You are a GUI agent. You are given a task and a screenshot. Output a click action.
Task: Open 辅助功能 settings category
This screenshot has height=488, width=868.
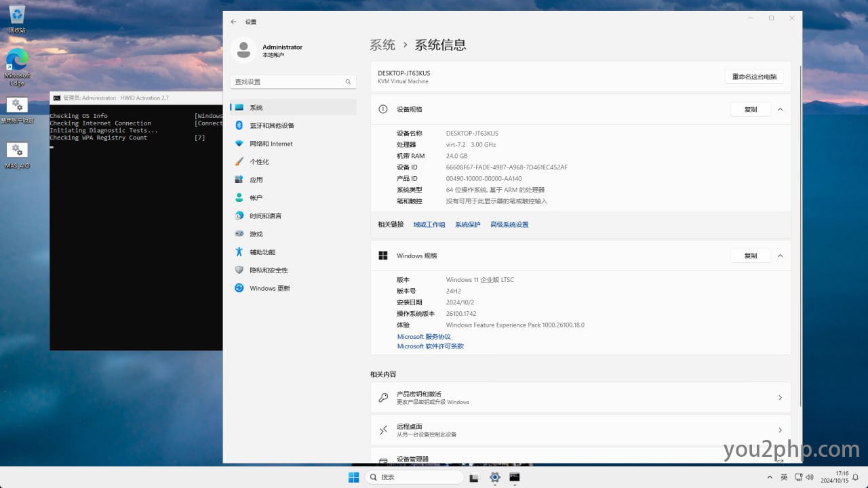click(x=293, y=252)
